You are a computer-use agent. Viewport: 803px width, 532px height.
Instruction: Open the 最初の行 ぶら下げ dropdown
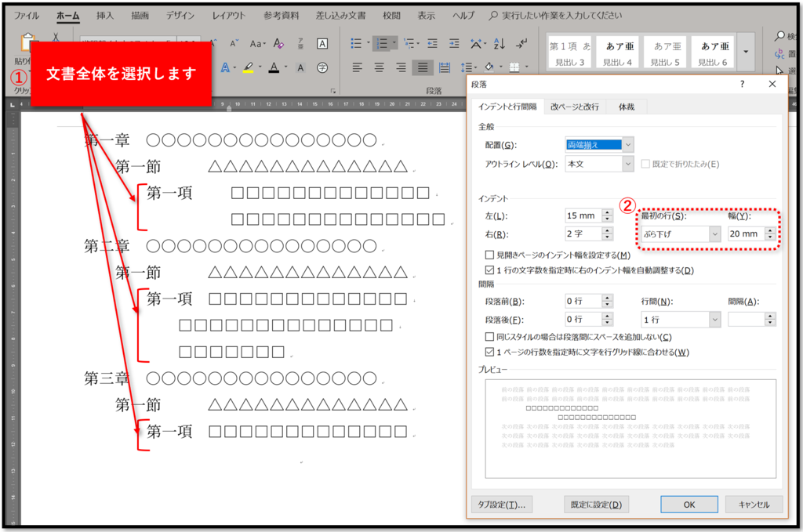pos(715,233)
